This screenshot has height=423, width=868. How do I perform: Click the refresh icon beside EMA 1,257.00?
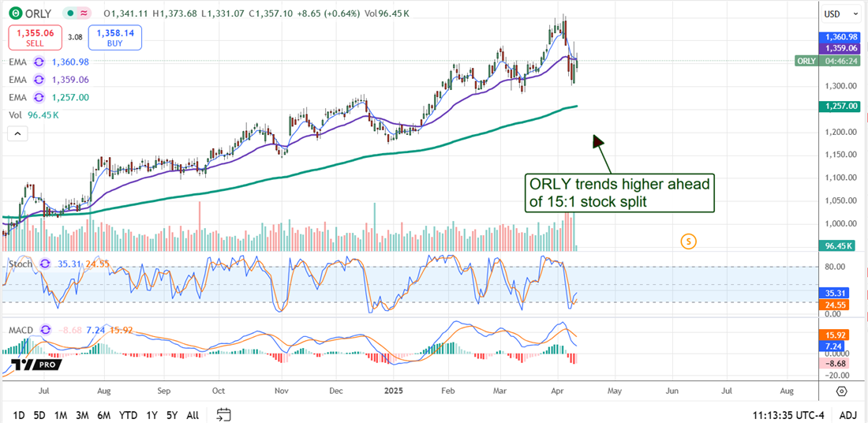point(38,97)
